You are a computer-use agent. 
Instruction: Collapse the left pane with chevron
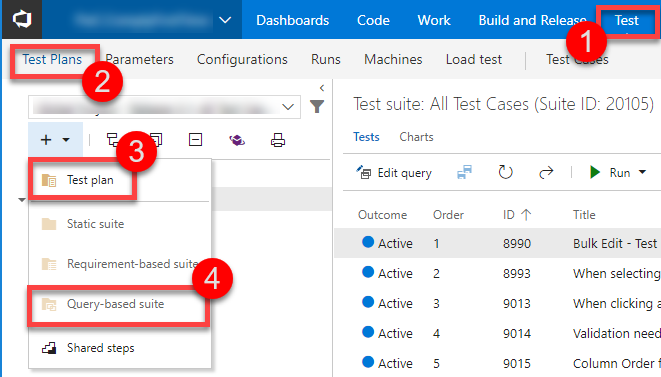pos(322,88)
